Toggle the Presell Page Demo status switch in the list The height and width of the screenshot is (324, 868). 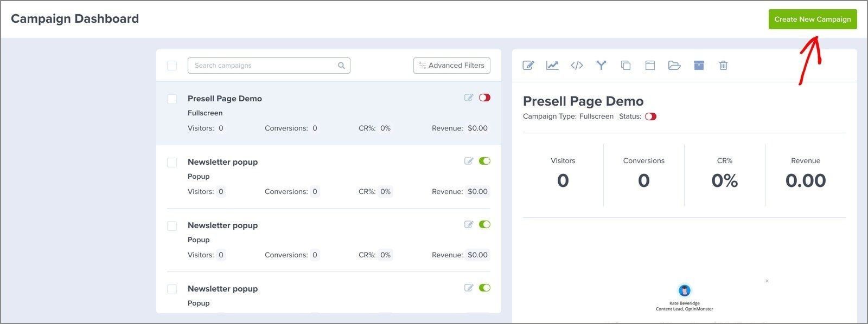484,98
